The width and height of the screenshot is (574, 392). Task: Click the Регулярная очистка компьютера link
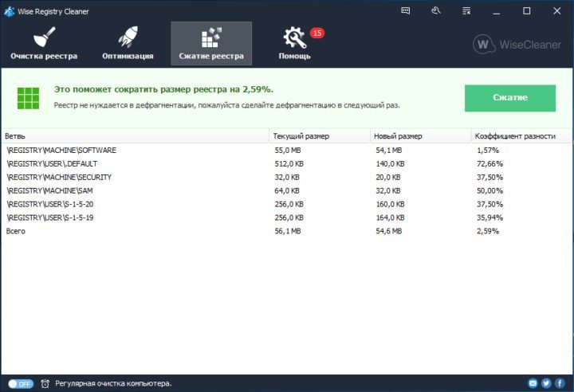113,383
